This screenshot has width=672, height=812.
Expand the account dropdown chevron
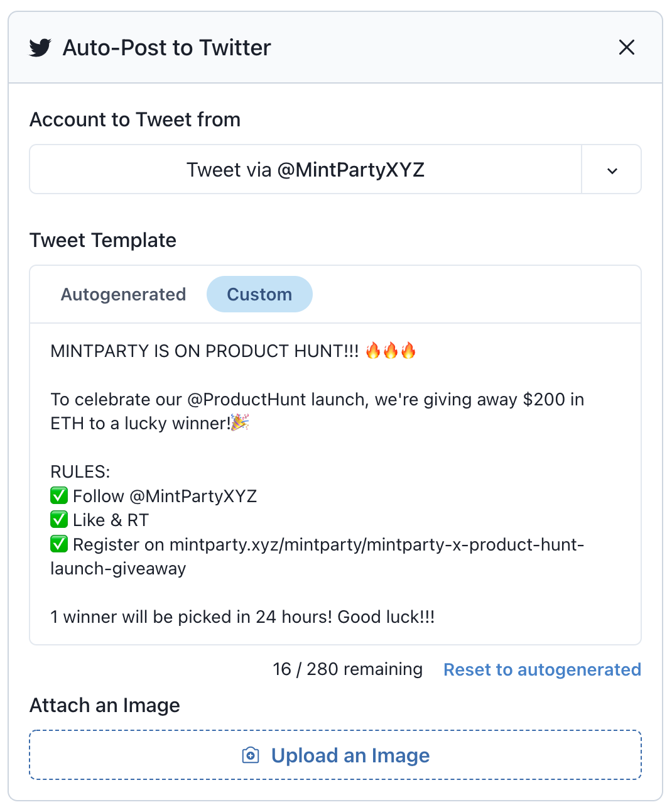coord(612,170)
